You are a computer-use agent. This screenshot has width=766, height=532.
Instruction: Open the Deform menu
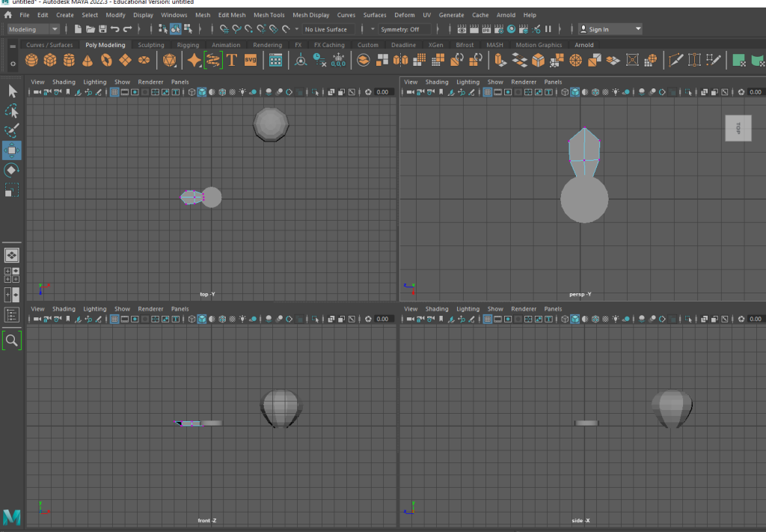pyautogui.click(x=405, y=15)
